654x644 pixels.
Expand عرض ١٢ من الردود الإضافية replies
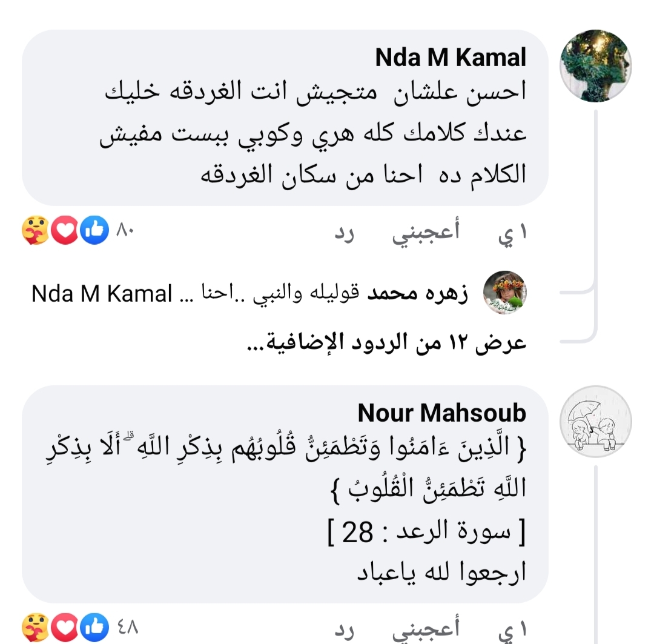click(388, 342)
